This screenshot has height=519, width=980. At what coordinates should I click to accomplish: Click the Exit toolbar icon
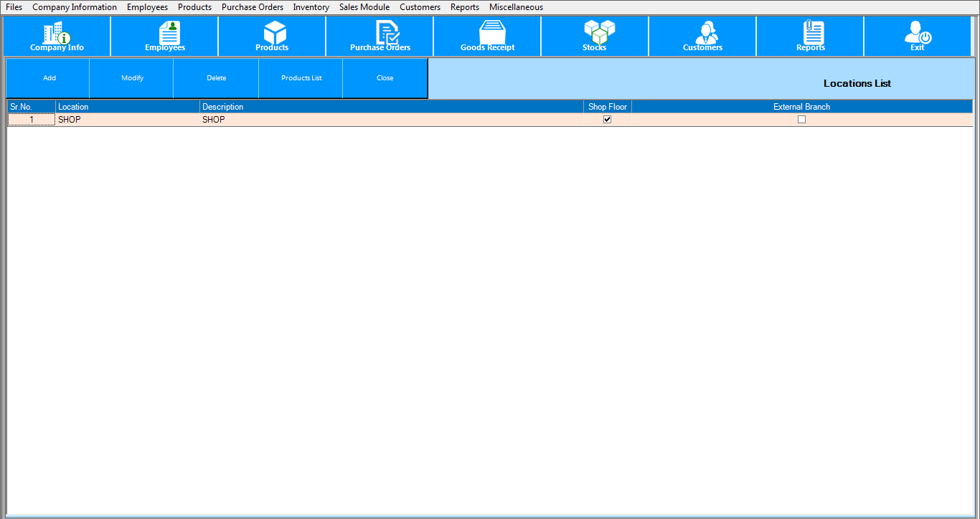coord(918,36)
